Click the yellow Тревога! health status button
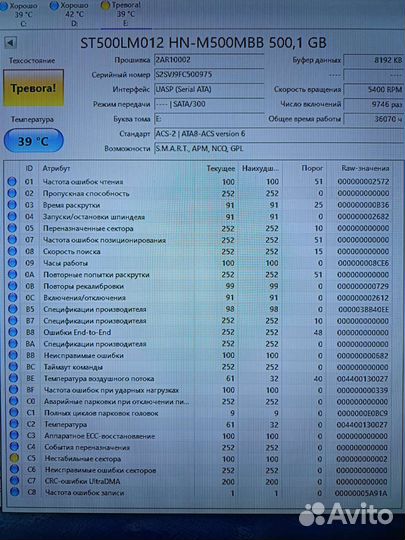Viewport: 405px width, 540px height. [34, 88]
